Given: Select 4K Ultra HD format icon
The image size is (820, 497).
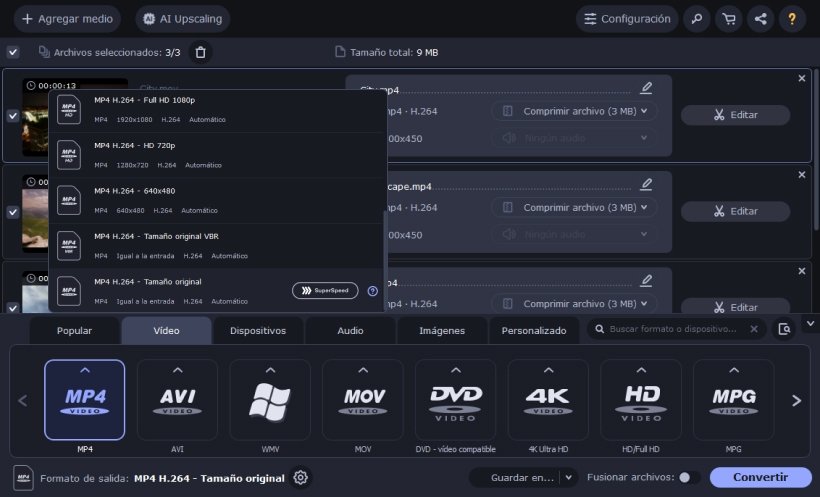Looking at the screenshot, I should pyautogui.click(x=548, y=400).
